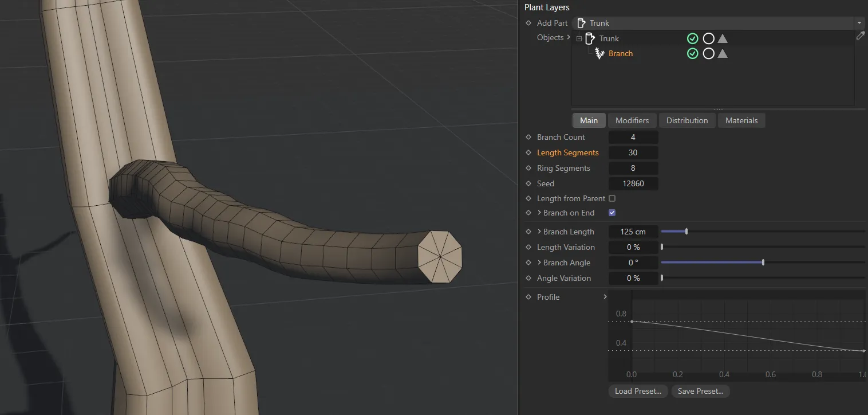Expand the Branch Length parameter group
Screen dimensions: 868x415
pos(539,232)
